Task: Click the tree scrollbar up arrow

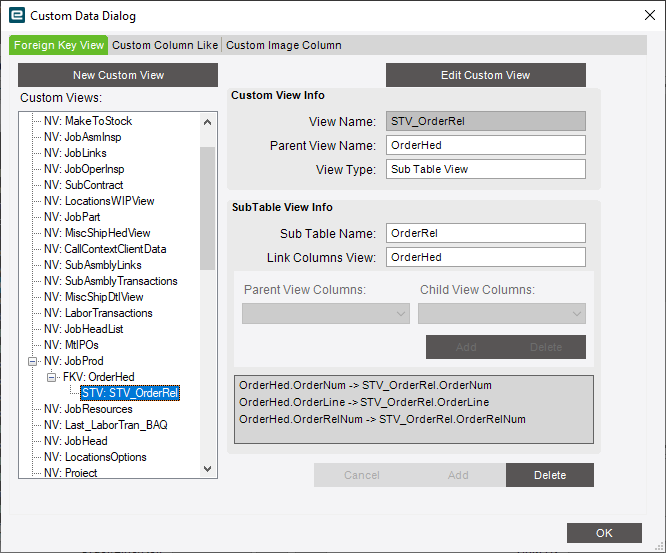Action: [x=207, y=122]
